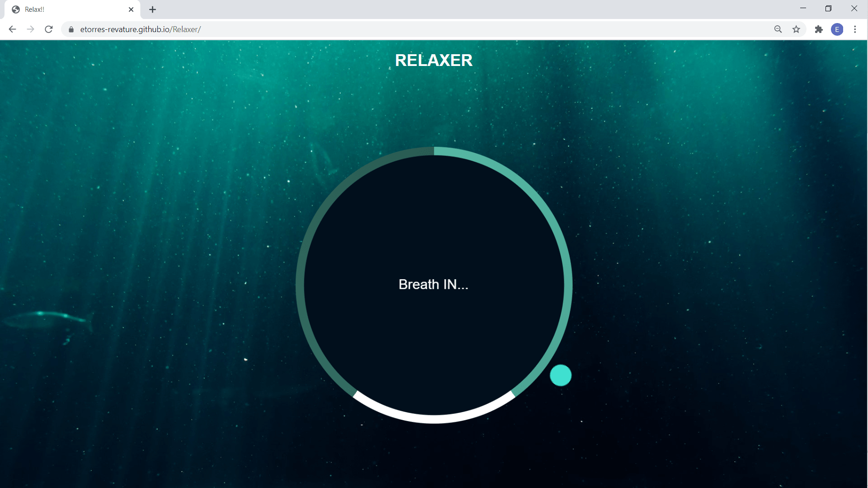Click the padlock site info icon
868x488 pixels.
click(x=71, y=29)
